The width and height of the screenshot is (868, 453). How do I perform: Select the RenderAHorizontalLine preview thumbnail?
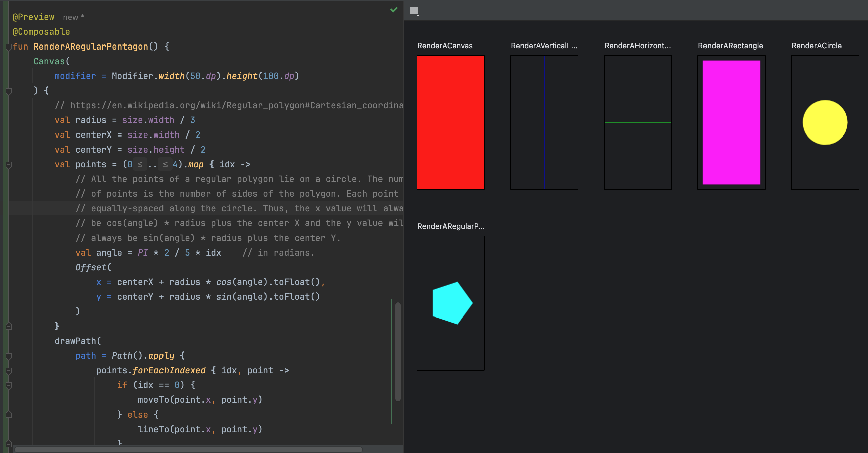coord(638,122)
